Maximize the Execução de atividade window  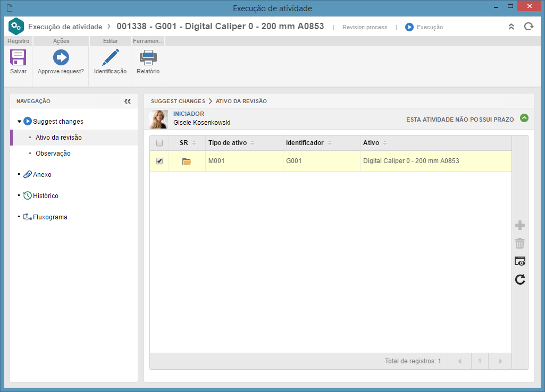coord(510,6)
